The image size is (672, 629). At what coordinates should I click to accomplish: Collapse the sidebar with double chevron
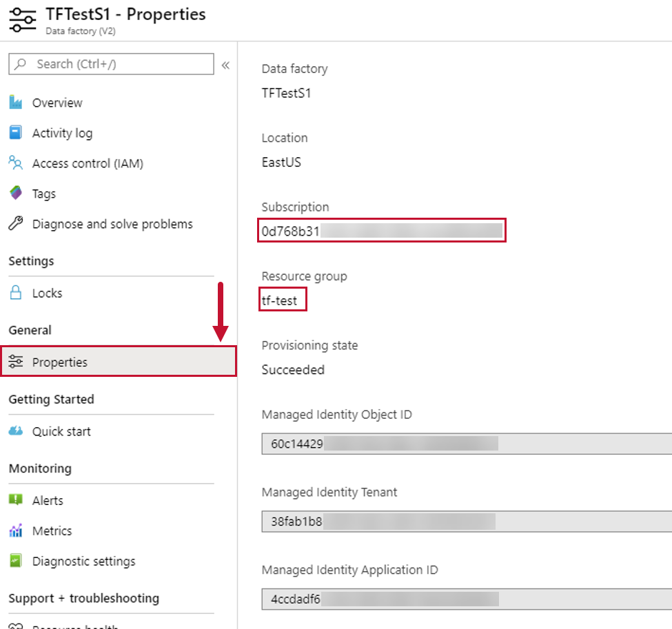pos(225,65)
